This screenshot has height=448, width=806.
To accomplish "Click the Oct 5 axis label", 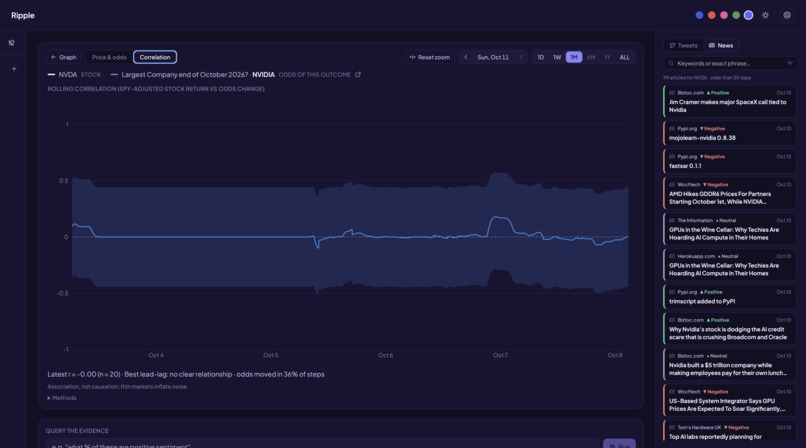I will tap(270, 356).
